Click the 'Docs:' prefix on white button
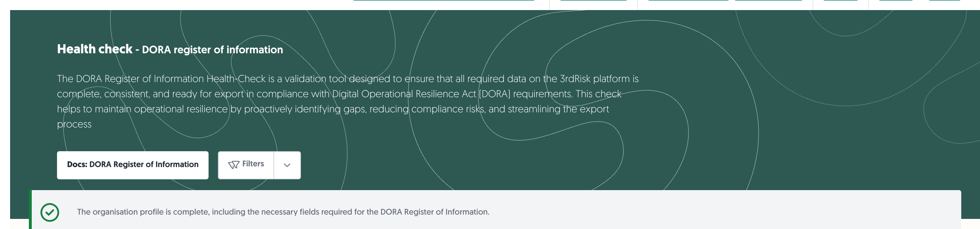Screen dimensions: 980x229 77,165
